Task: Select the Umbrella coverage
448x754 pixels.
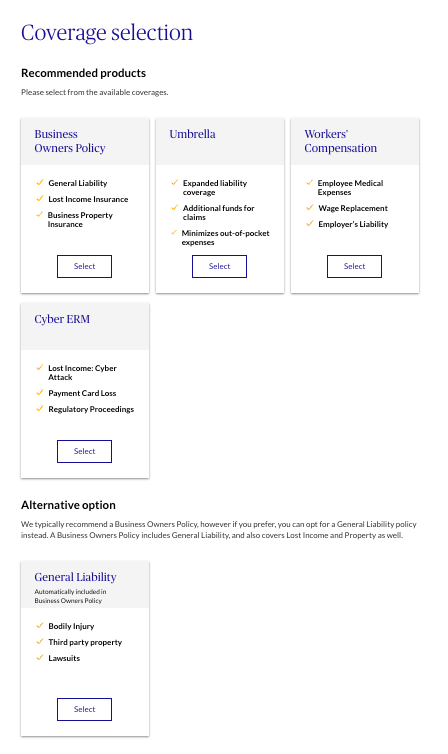Action: [x=219, y=266]
